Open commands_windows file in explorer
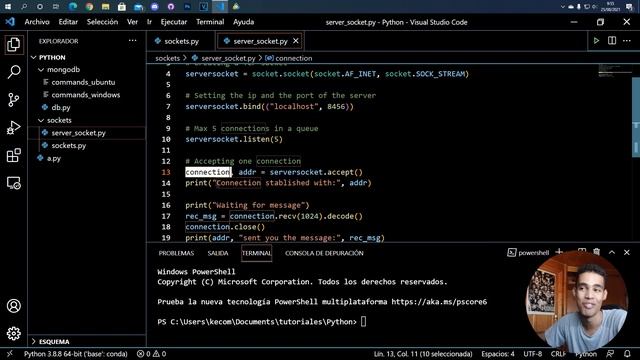 coord(87,95)
